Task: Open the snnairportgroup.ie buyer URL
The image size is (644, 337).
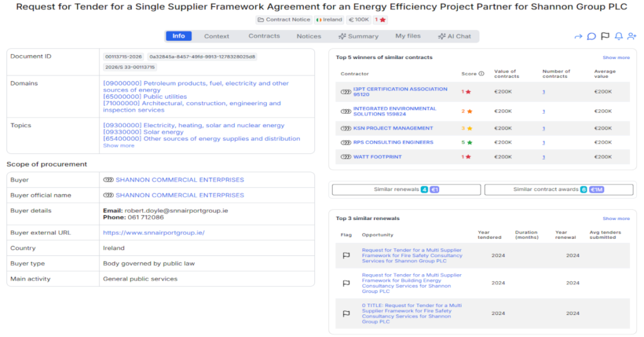Action: (153, 233)
